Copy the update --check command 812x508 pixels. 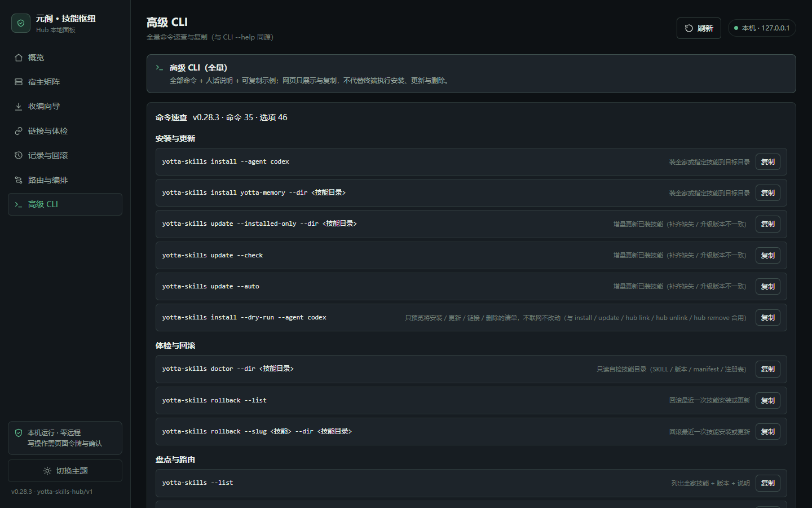tap(768, 256)
